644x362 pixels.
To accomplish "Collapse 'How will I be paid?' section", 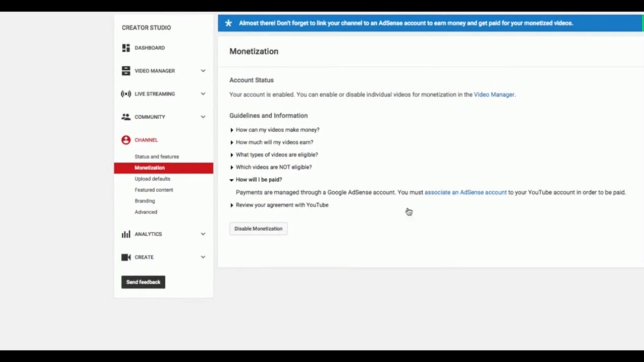I will [x=256, y=179].
